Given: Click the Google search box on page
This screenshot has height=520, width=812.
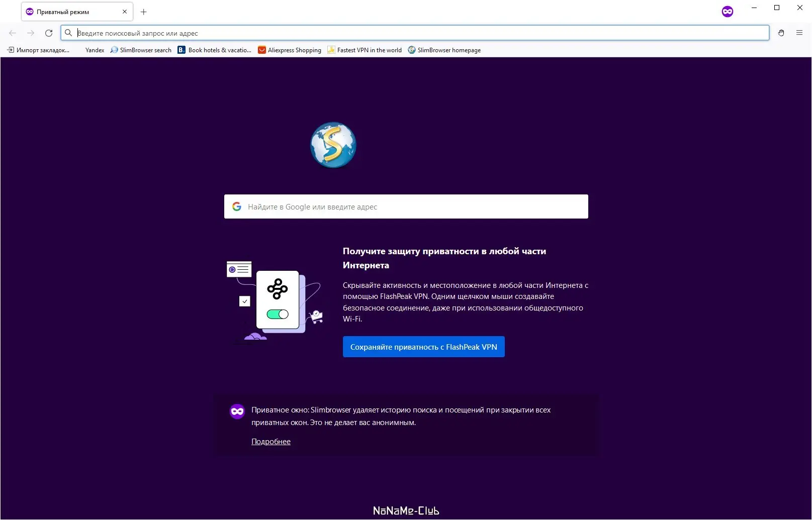Looking at the screenshot, I should click(x=406, y=206).
